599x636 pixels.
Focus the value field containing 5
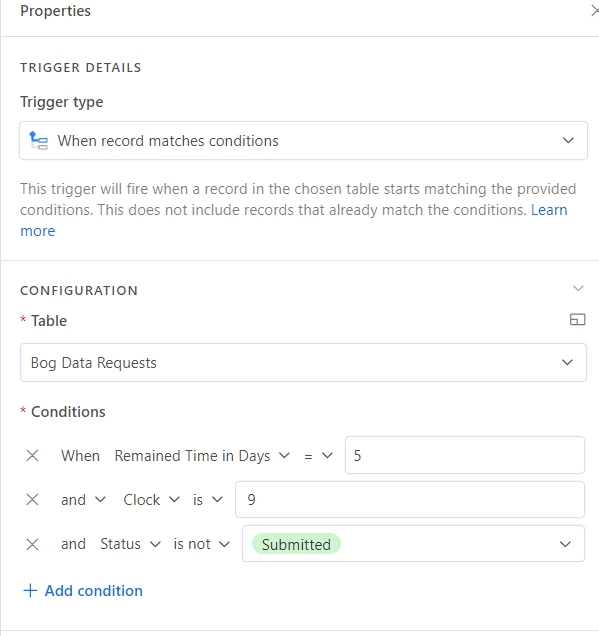click(465, 455)
